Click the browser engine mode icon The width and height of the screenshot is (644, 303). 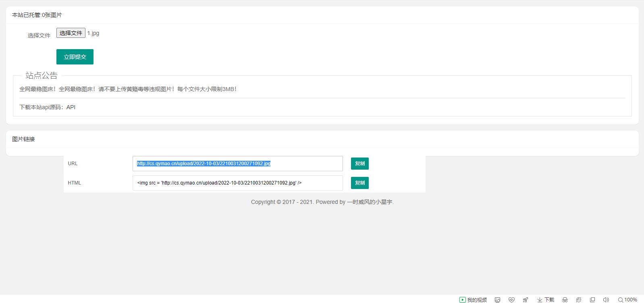pos(579,300)
